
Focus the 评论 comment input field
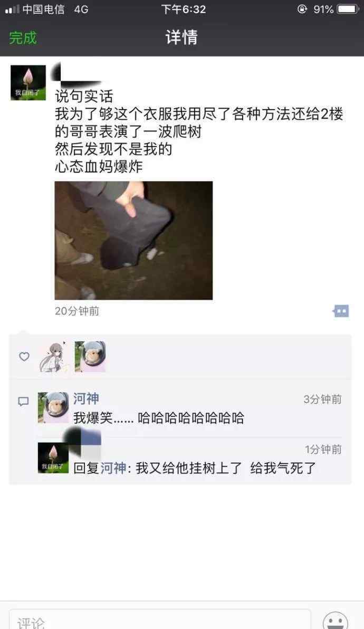tap(159, 620)
